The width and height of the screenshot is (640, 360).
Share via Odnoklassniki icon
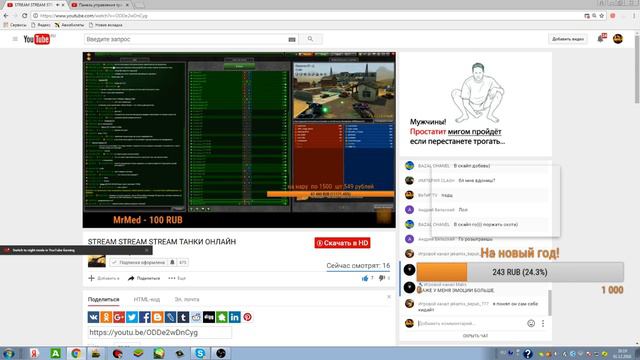click(106, 317)
